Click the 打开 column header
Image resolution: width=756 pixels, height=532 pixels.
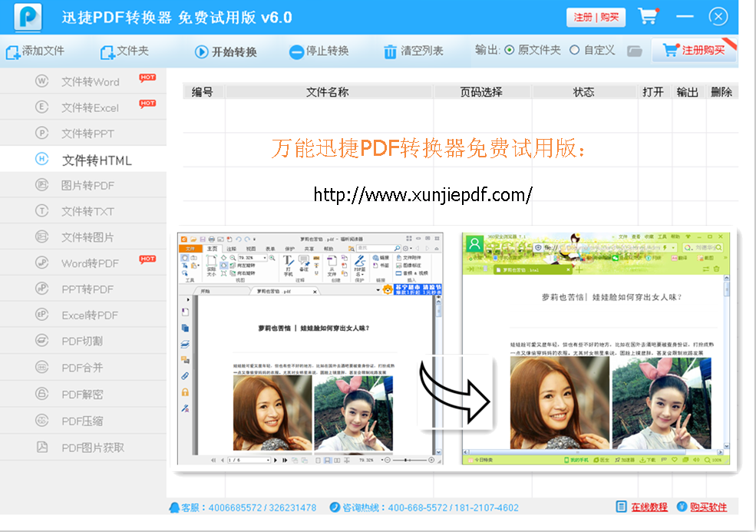[653, 91]
